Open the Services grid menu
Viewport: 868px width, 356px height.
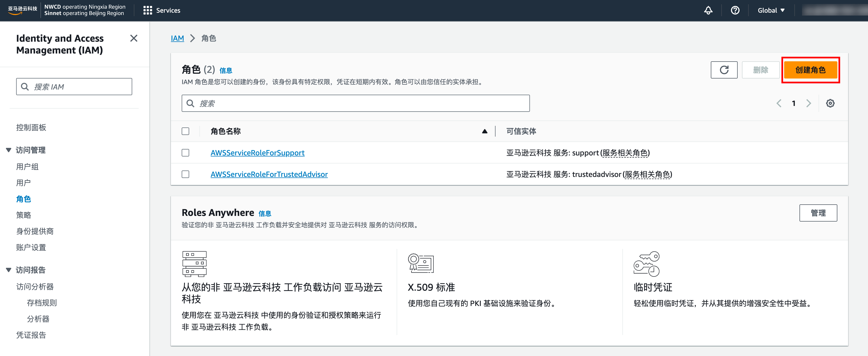point(162,10)
